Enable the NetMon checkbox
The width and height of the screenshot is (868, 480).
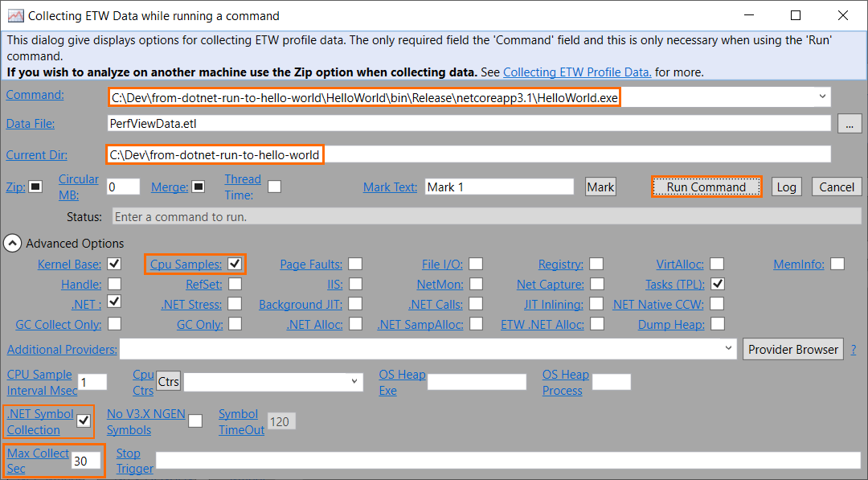coord(476,284)
